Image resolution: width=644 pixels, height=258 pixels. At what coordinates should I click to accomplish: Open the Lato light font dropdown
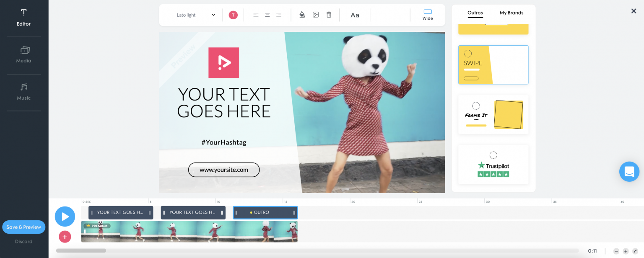point(196,15)
